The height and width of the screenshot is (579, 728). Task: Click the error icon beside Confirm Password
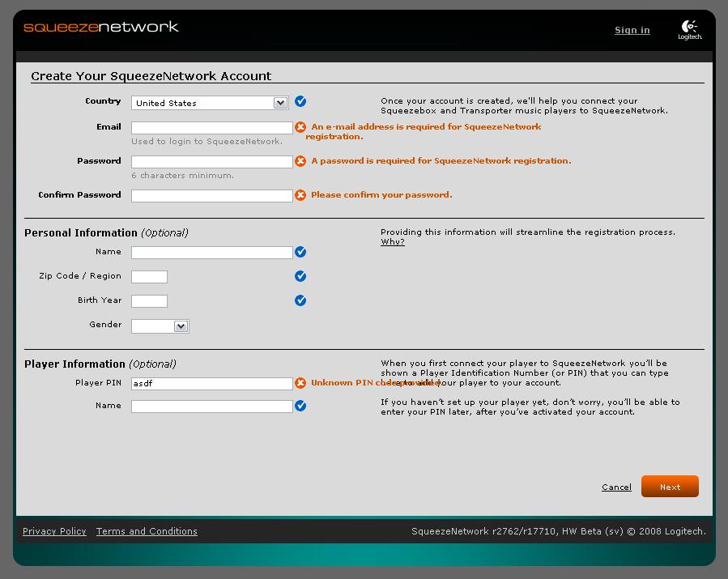(300, 195)
